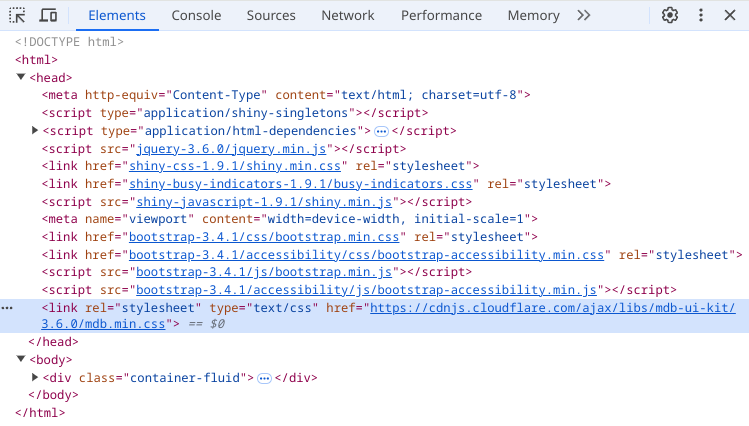Collapse the body element node
This screenshot has width=749, height=426.
(x=21, y=360)
